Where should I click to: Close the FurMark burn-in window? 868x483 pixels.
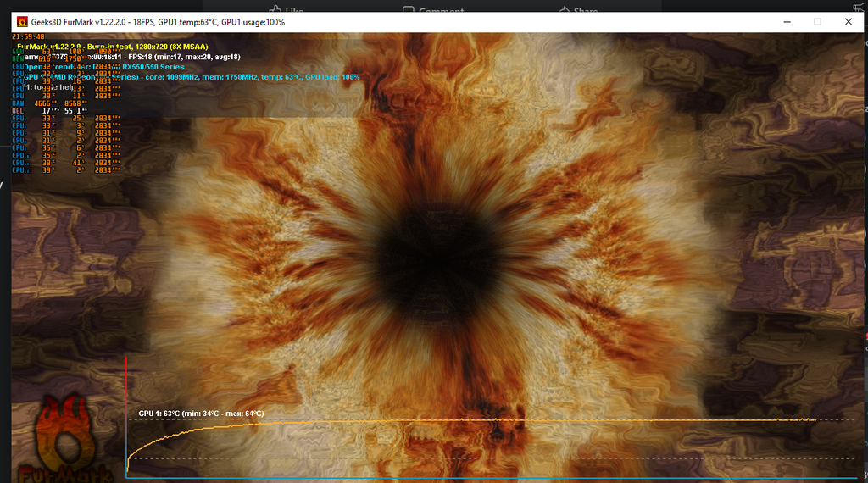pos(848,22)
